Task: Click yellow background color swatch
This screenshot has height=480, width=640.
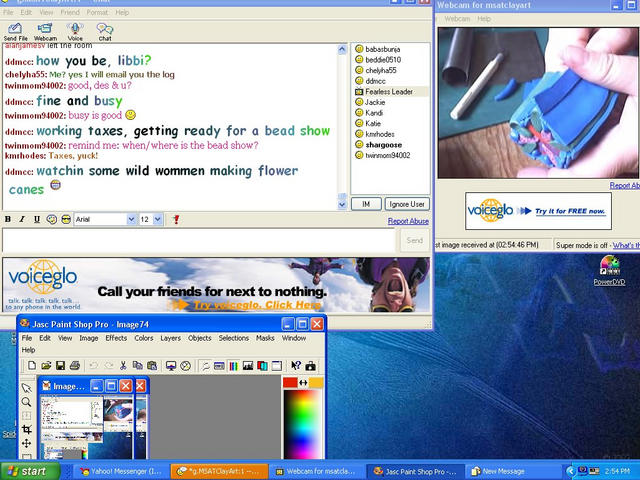Action: click(316, 382)
